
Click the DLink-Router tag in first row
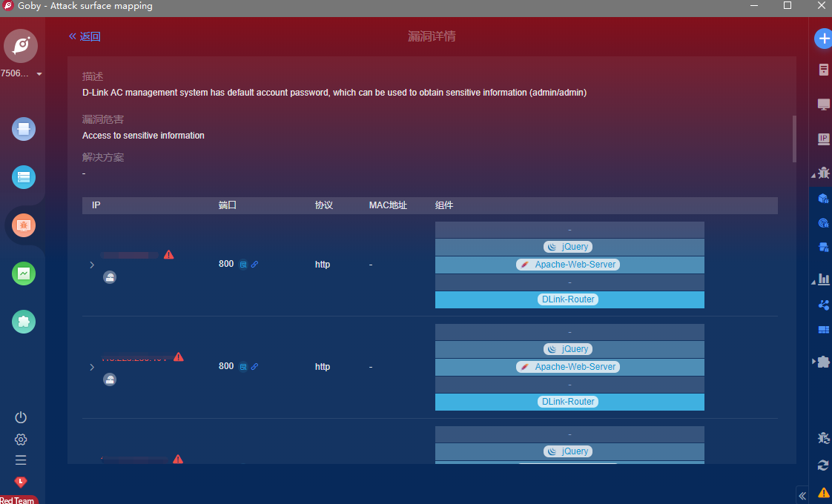568,299
